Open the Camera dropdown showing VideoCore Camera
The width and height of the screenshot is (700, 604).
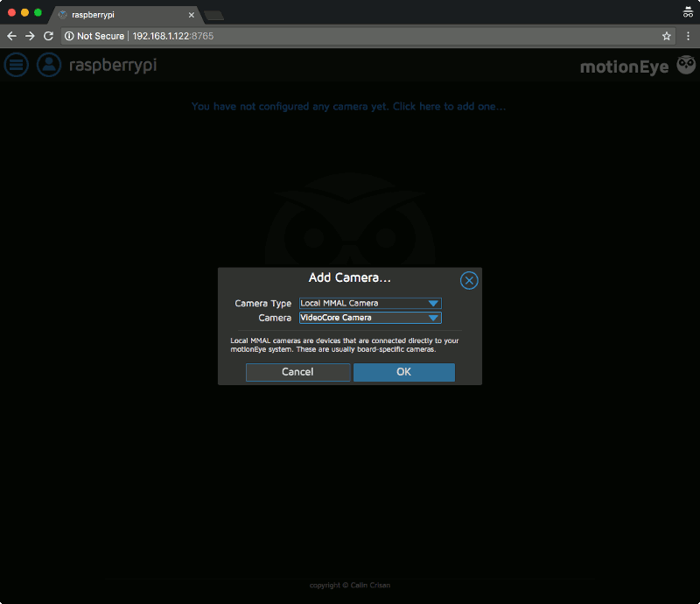(367, 318)
